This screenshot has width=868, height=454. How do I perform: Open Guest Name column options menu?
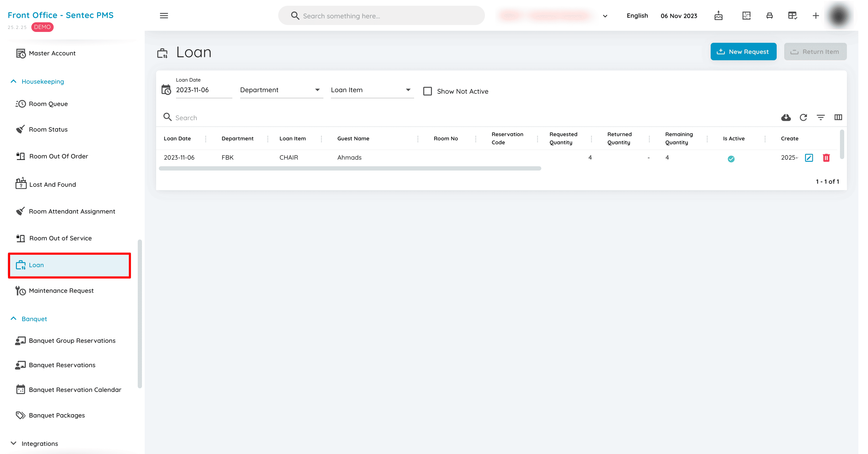click(418, 138)
